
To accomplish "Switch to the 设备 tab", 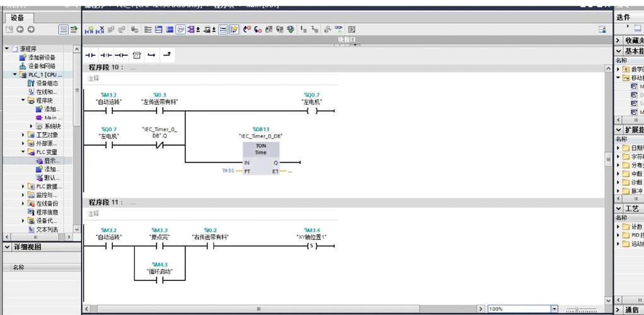I will [x=18, y=18].
